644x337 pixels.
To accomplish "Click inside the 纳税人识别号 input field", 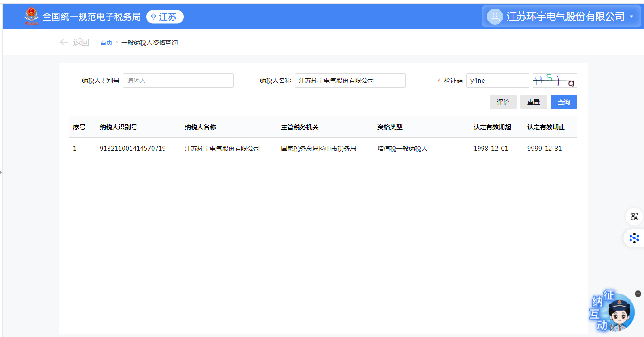I will [178, 81].
